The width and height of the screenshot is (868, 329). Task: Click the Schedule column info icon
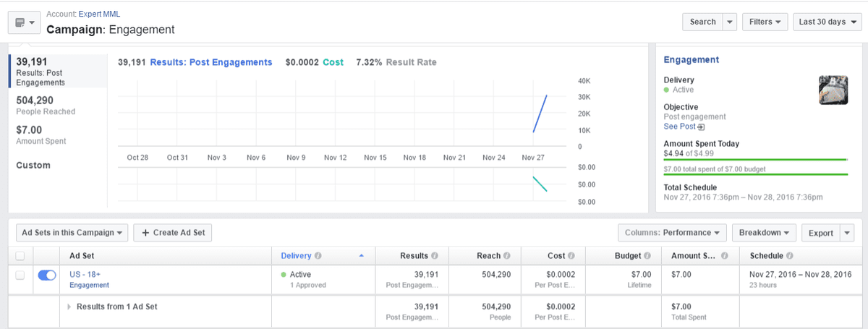coord(789,256)
